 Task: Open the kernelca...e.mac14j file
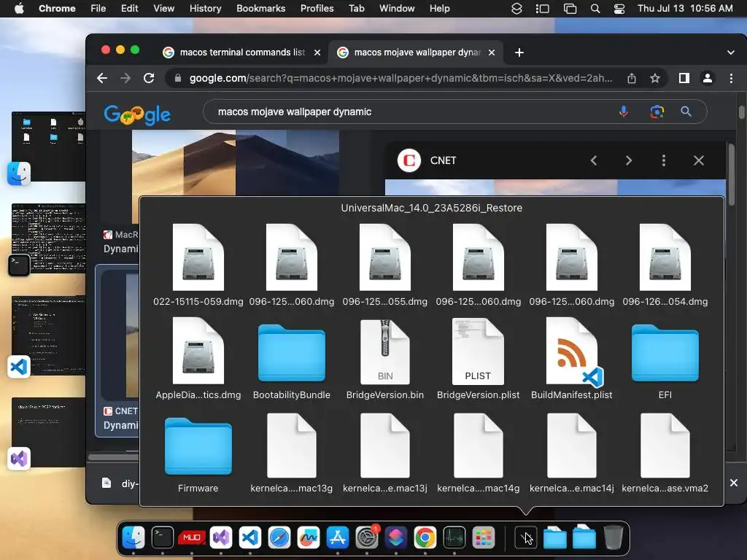pos(572,452)
